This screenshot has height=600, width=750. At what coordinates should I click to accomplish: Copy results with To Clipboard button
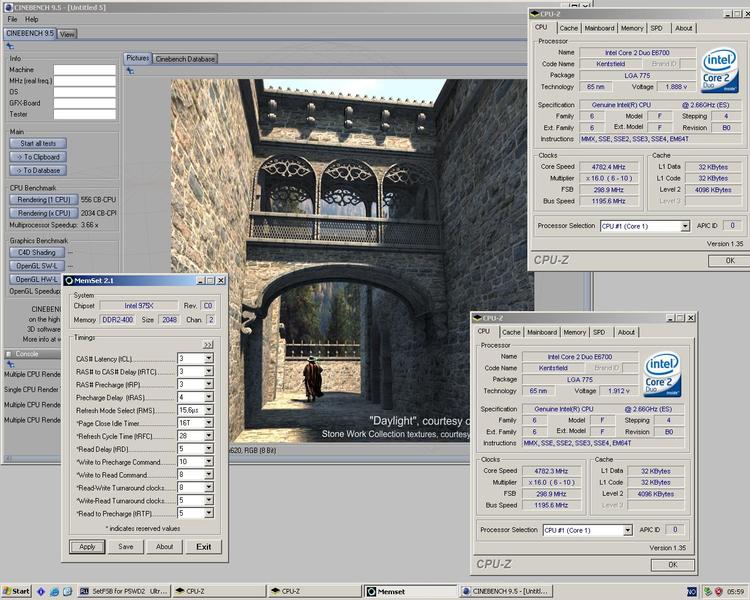(x=38, y=156)
